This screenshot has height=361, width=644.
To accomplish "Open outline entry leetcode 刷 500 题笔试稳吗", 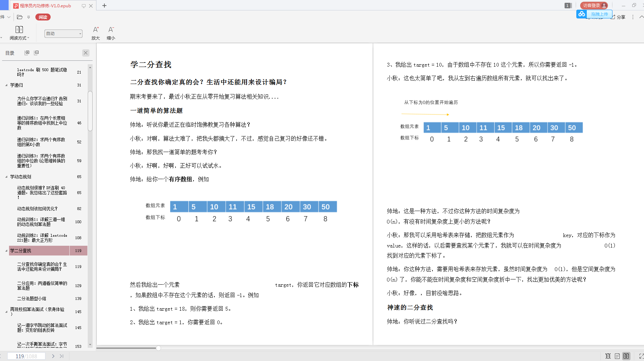I will coord(42,72).
